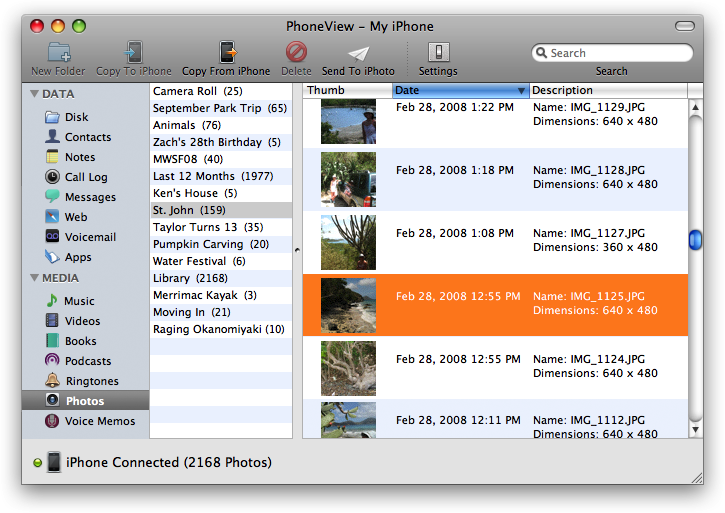Select thumbnail of IMG_1127.JPG

click(348, 242)
